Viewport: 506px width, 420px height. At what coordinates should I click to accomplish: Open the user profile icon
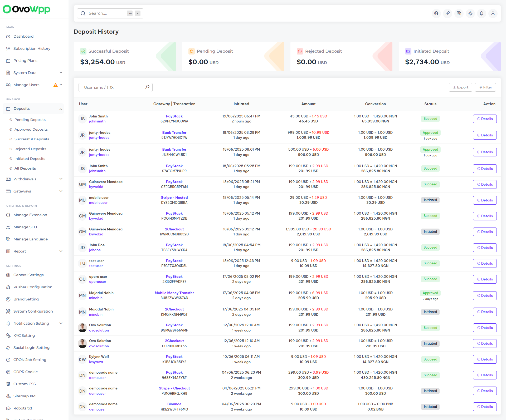(493, 13)
